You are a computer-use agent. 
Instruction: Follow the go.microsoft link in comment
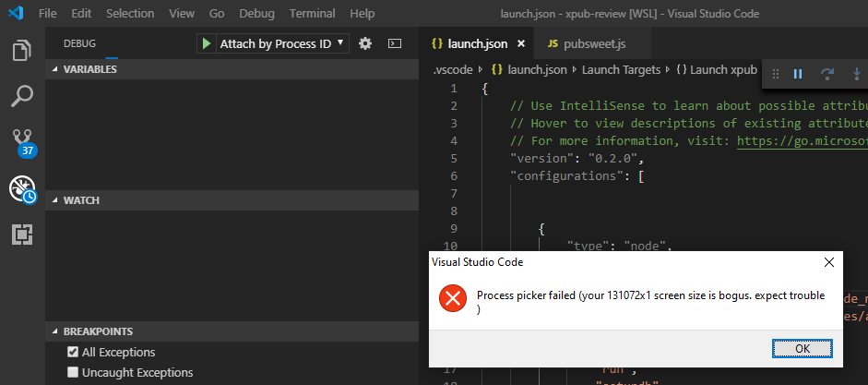pos(801,140)
